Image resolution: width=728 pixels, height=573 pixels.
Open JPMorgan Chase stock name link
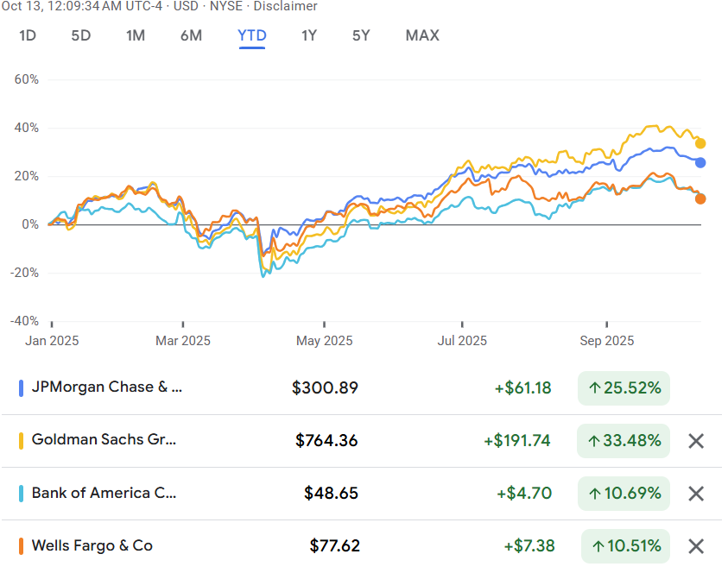pyautogui.click(x=107, y=387)
